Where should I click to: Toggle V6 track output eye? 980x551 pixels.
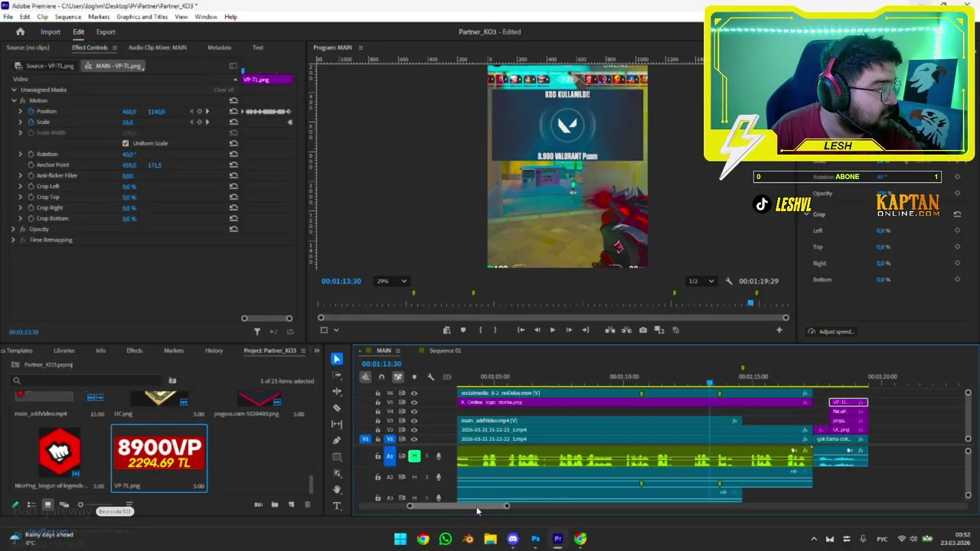pyautogui.click(x=414, y=393)
